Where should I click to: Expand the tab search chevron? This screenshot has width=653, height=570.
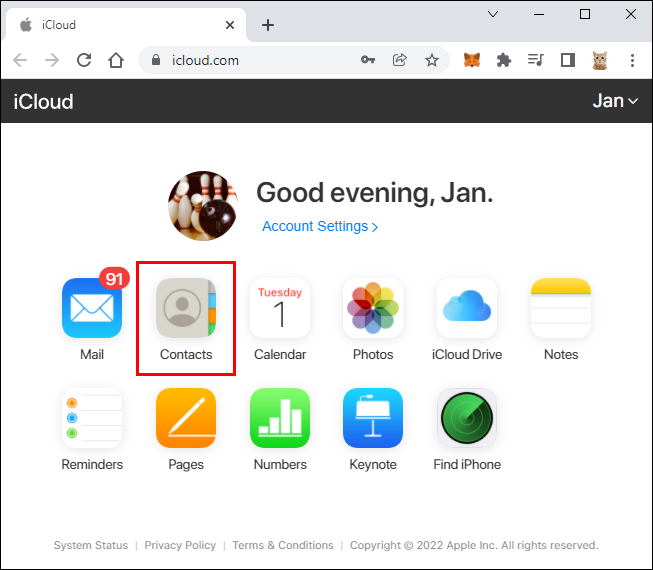tap(493, 15)
